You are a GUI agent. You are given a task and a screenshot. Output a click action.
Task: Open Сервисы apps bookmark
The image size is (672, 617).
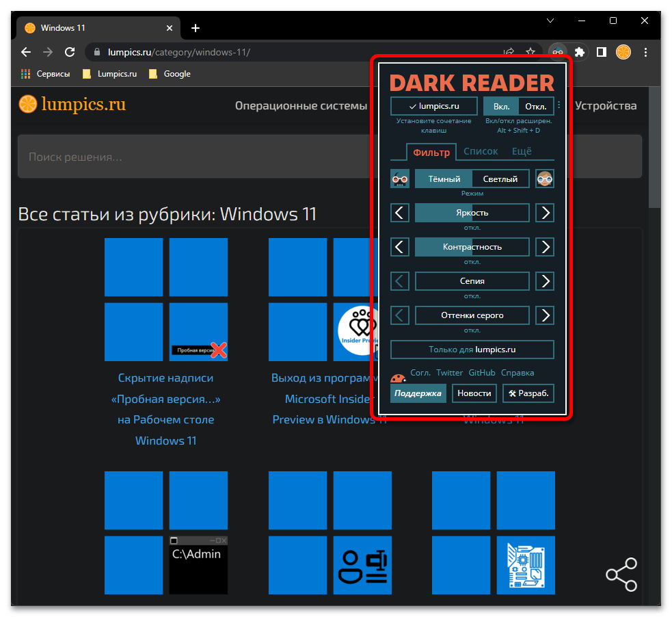[x=45, y=74]
